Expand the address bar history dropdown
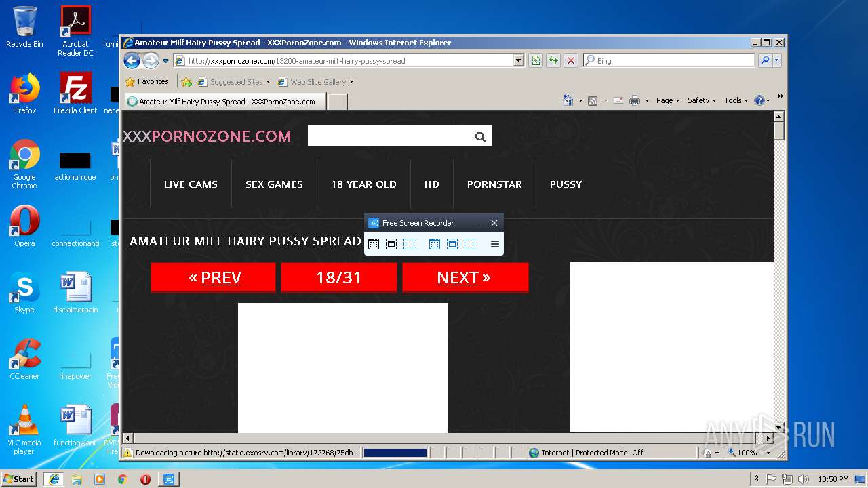 [519, 61]
